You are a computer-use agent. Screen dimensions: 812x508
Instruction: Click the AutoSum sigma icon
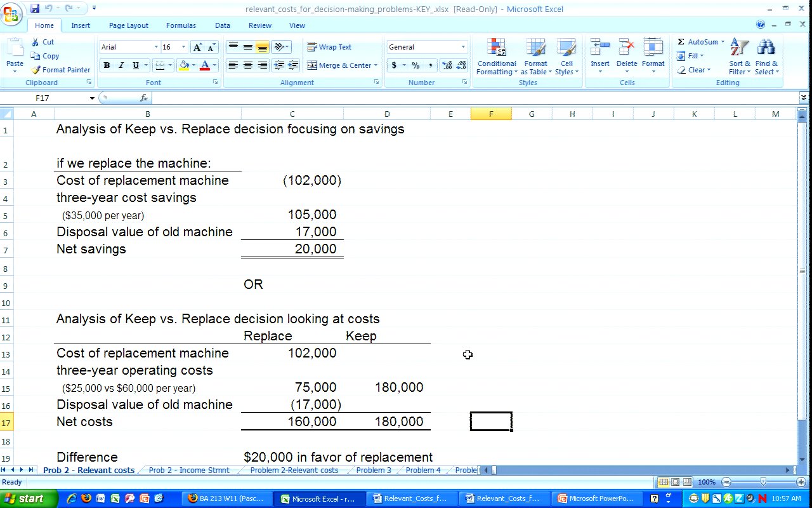(x=681, y=42)
